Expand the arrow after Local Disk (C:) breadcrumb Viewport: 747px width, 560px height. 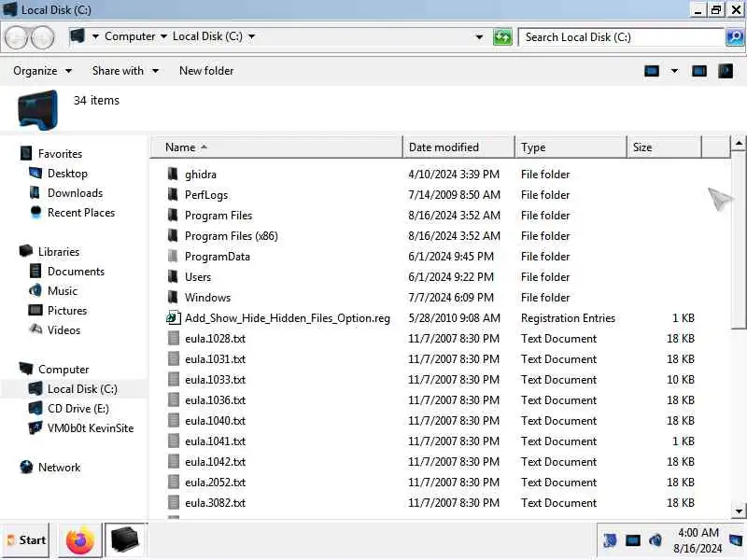(x=251, y=36)
